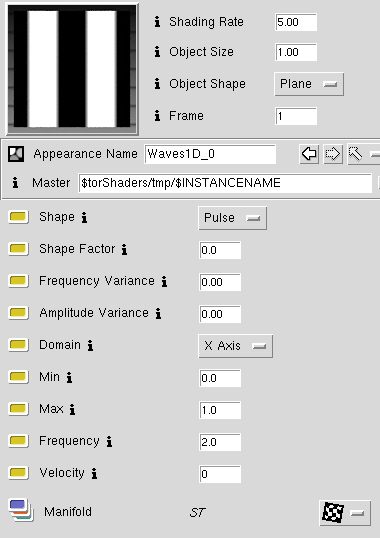This screenshot has width=380, height=538.
Task: Click the info icon next to Master
Action: (x=15, y=183)
